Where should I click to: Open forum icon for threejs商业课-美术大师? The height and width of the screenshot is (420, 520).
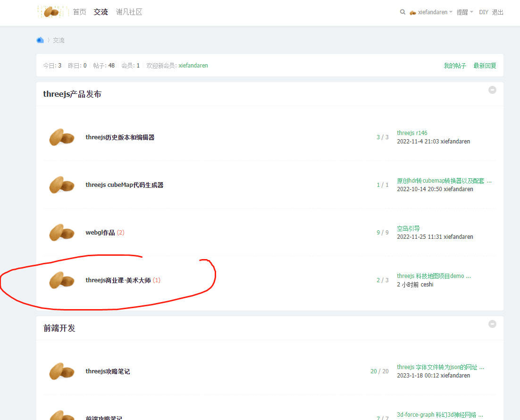62,280
